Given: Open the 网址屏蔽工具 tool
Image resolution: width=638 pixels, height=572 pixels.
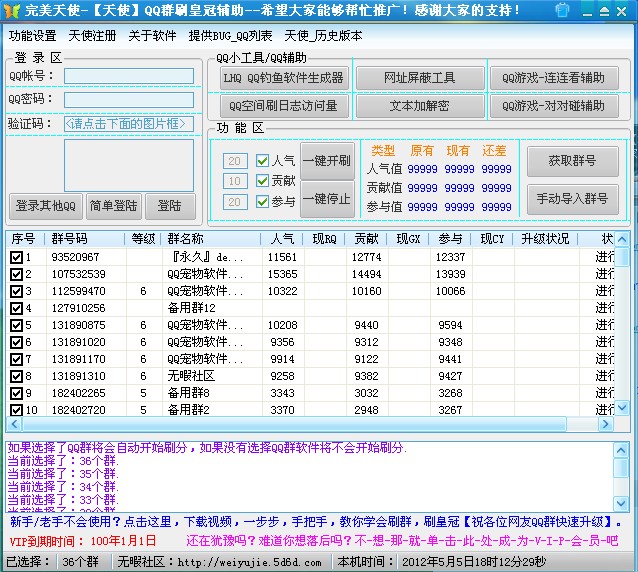Looking at the screenshot, I should click(420, 78).
